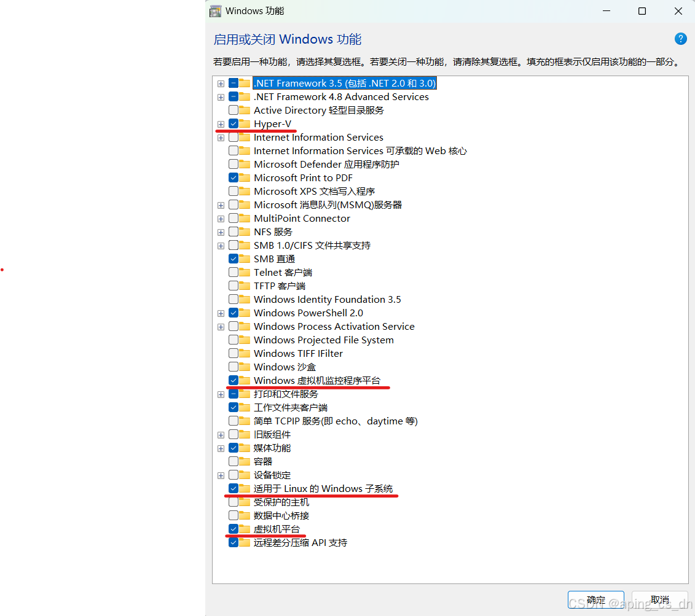Uncheck the Hyper-V checkbox
The height and width of the screenshot is (616, 695).
(x=234, y=123)
